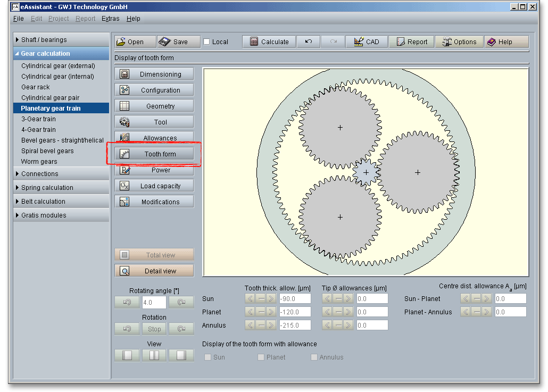Open the Load capacity panel
Image resolution: width=548 pixels, height=392 pixels.
pyautogui.click(x=154, y=186)
